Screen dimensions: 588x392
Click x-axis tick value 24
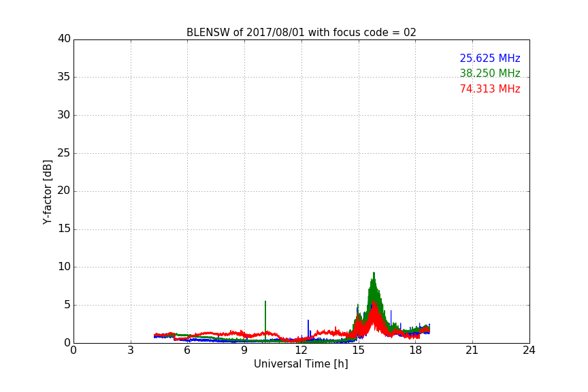529,350
